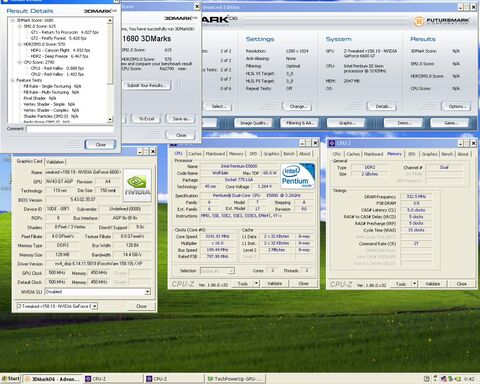The image size is (480, 384).
Task: Open Image Quality... in 3DMark06
Action: (253, 123)
